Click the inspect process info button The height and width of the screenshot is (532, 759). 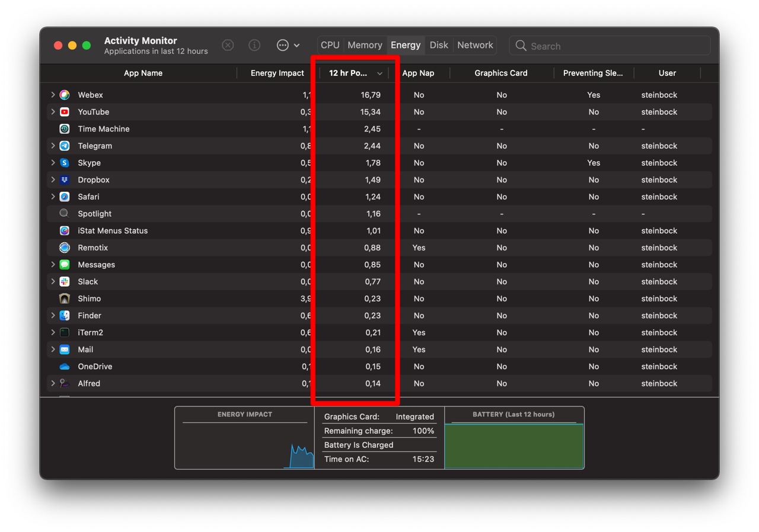254,46
